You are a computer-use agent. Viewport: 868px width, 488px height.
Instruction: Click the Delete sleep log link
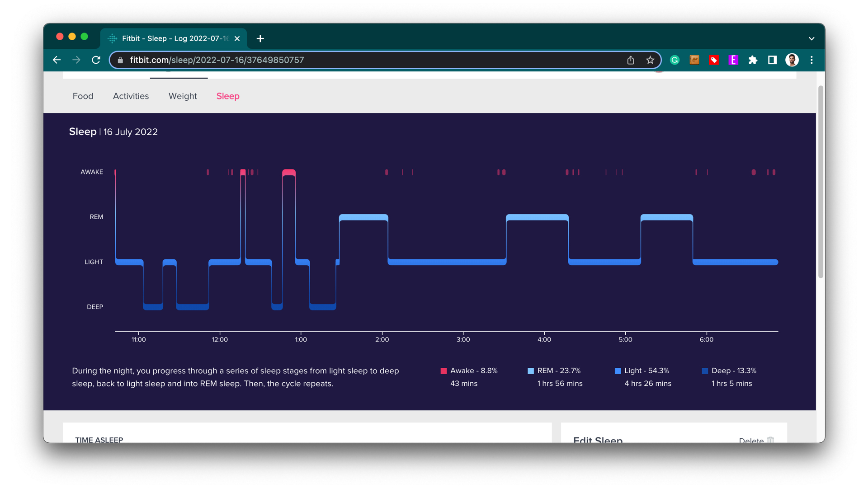756,440
